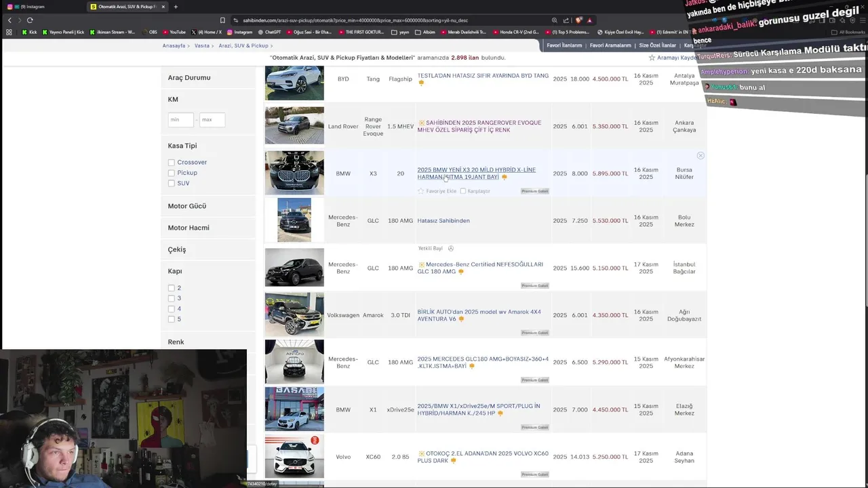Open 2025 BMW YENİ X3 20 MİLD HYBRİD listing
This screenshot has height=488, width=868.
[x=476, y=174]
